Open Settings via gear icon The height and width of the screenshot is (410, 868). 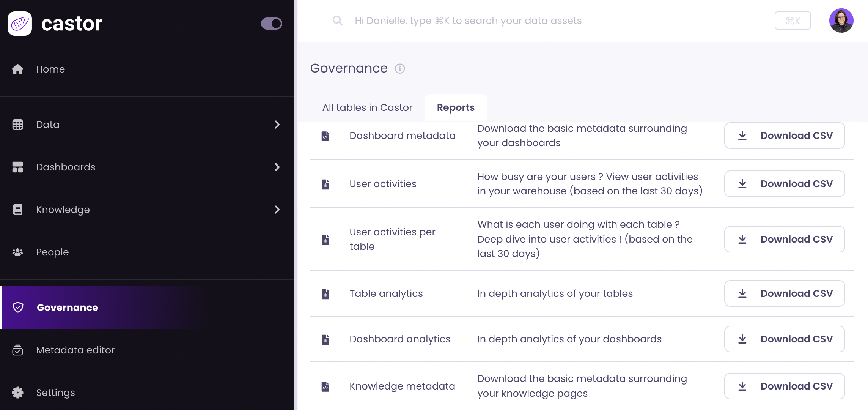point(18,393)
